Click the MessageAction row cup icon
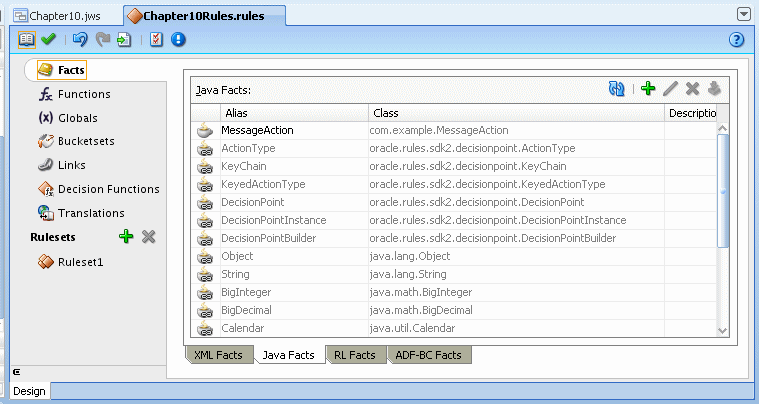 [x=205, y=131]
